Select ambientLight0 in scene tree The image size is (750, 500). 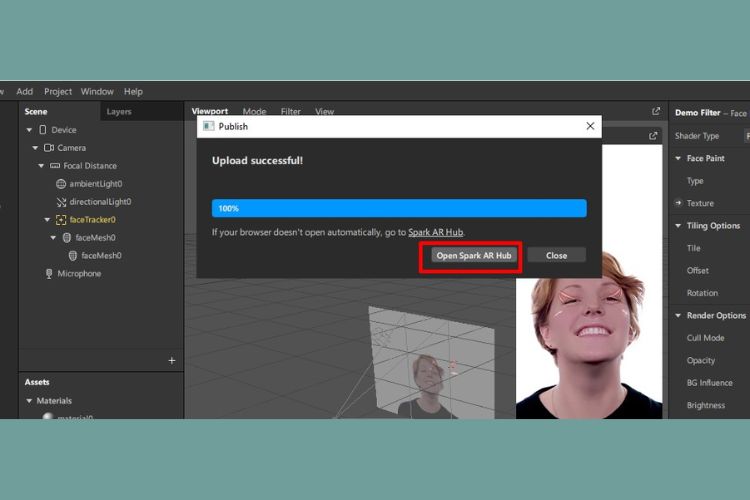click(96, 184)
